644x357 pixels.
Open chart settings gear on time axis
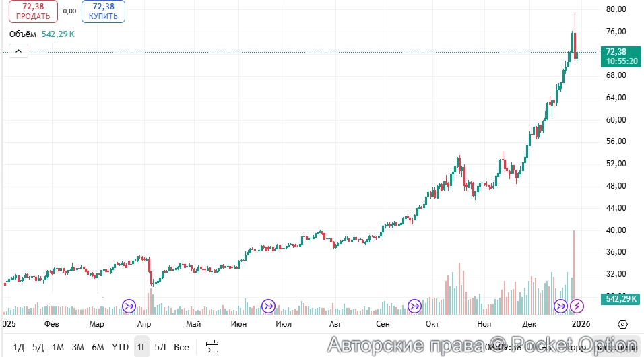point(623,323)
